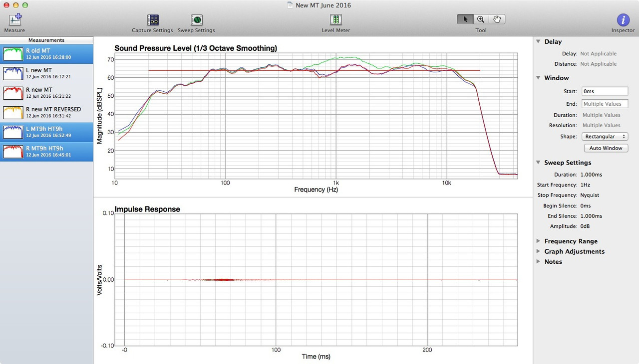Click thumbnail of R old MT measurement
Screen dimensions: 639x364
pos(13,53)
